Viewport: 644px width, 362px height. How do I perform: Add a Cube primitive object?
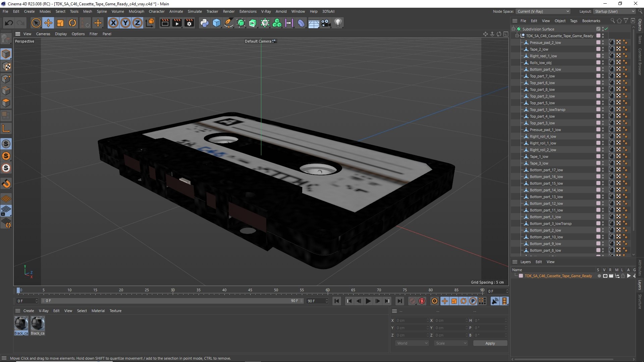217,23
